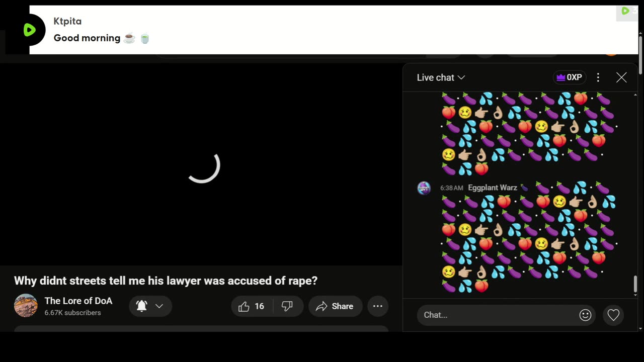Click the 0XP crown badge

tap(569, 77)
